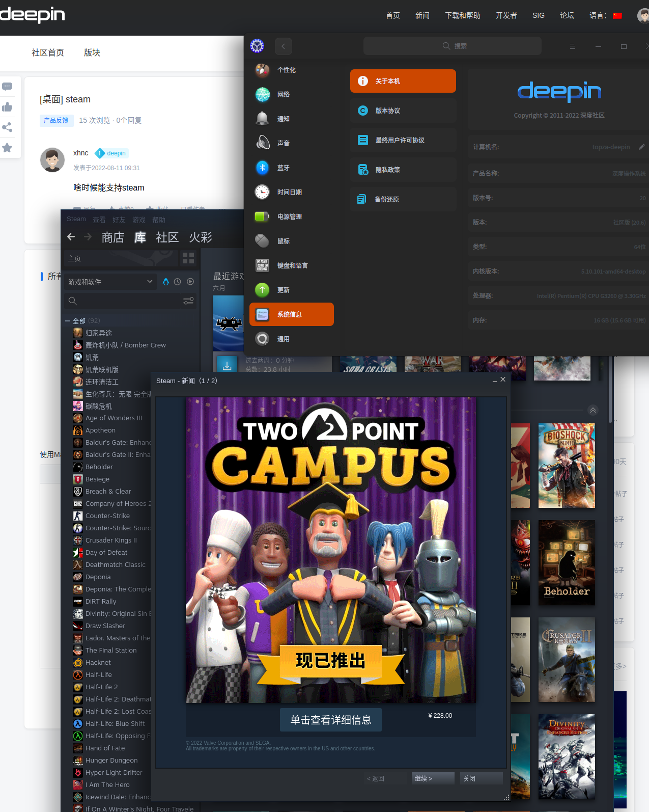
Task: Select About This PC menu item
Action: tap(403, 81)
